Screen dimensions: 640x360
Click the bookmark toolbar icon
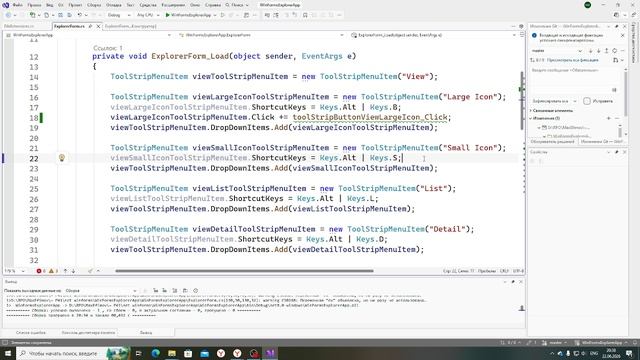tap(305, 15)
